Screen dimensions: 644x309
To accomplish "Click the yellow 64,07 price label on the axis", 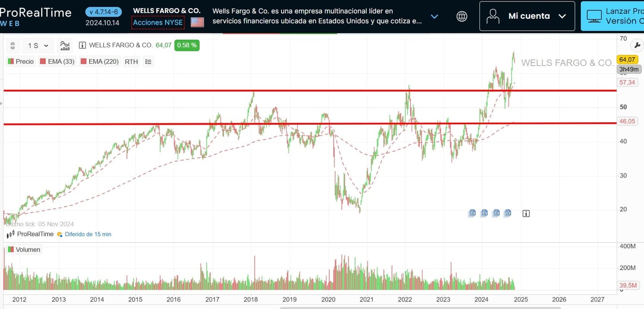I will tap(627, 59).
